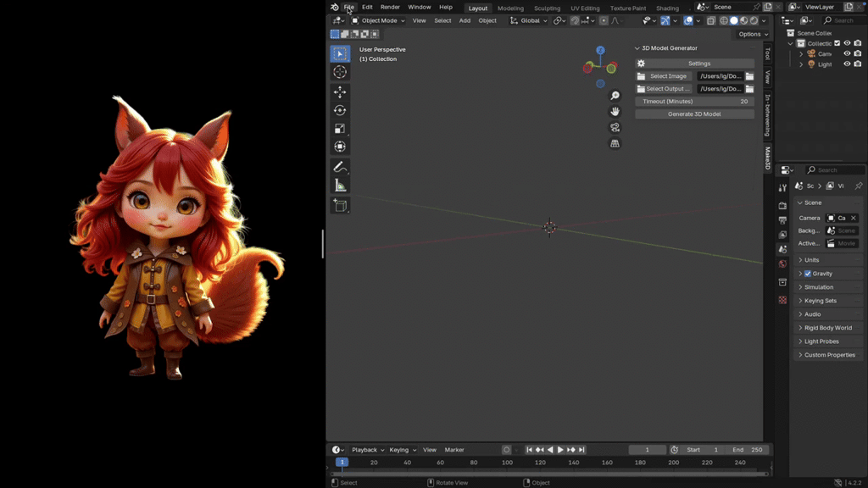Switch to the Modeling workspace tab
Screen dimensions: 868x488
[x=510, y=8]
